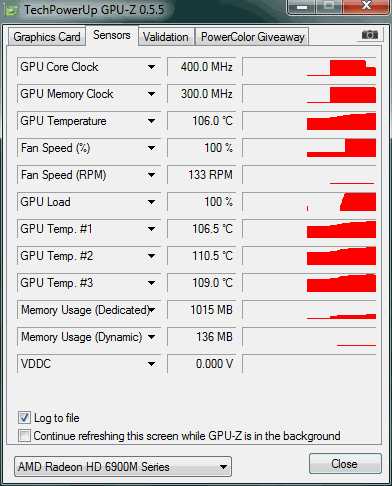Open the Fan Speed (RPM) dropdown arrow
The image size is (392, 486).
click(151, 175)
